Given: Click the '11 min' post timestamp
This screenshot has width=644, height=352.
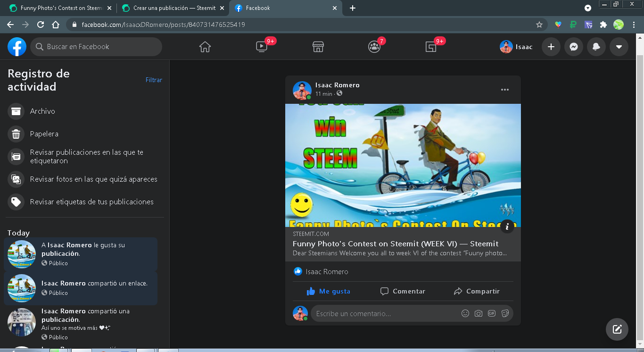Looking at the screenshot, I should pos(324,94).
